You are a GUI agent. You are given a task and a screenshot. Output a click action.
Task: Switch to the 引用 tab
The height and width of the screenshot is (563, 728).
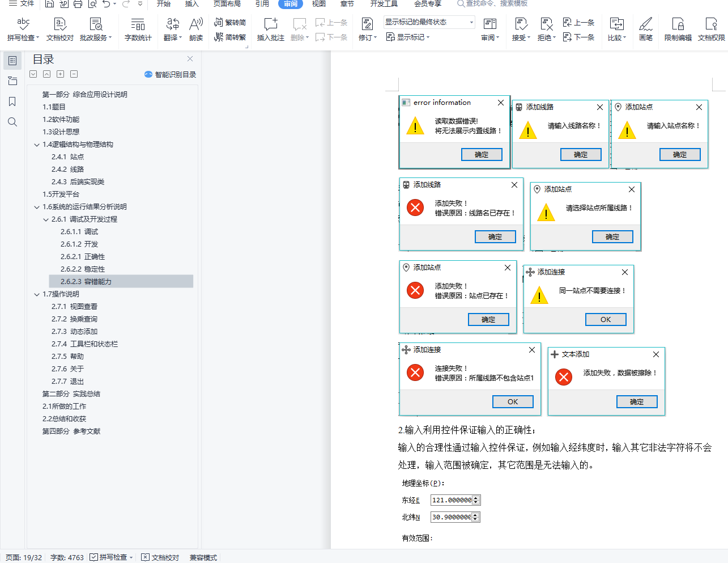262,3
